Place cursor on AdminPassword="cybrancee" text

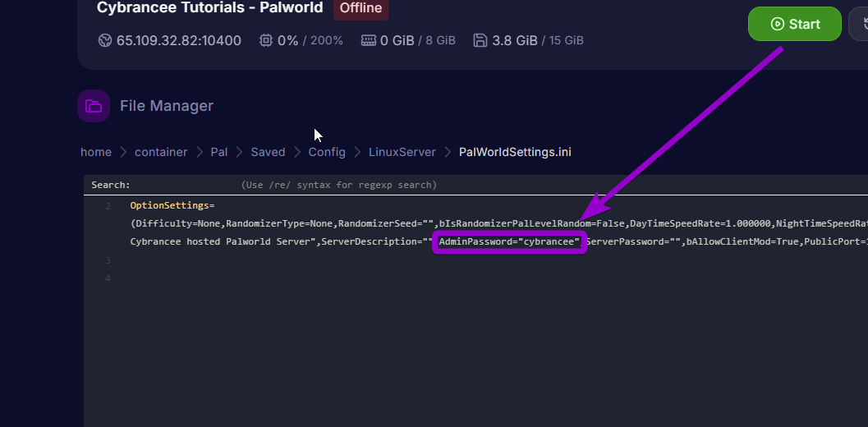(509, 241)
